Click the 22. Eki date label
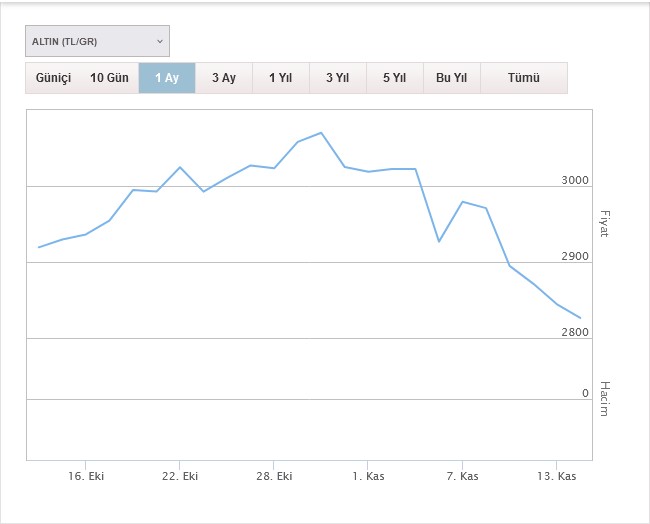The height and width of the screenshot is (524, 650). [180, 476]
